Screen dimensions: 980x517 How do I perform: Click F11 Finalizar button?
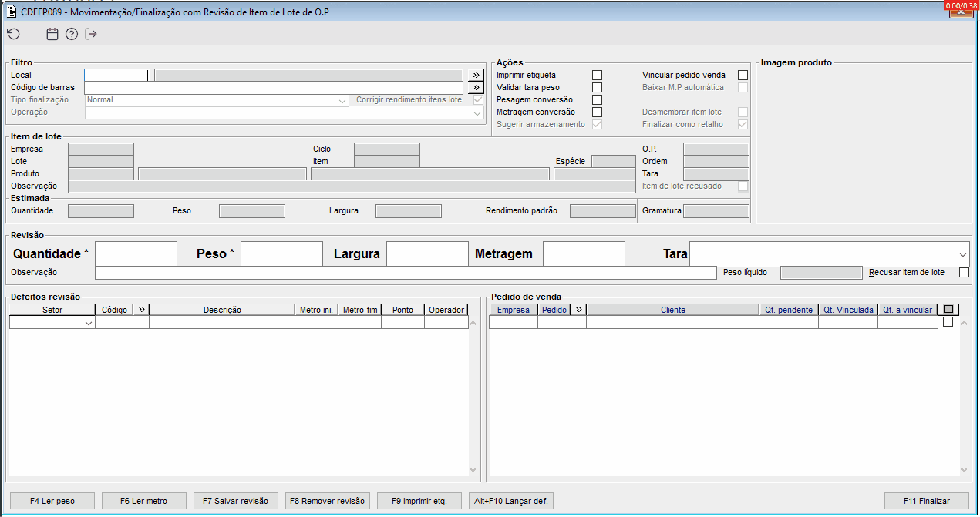point(927,501)
